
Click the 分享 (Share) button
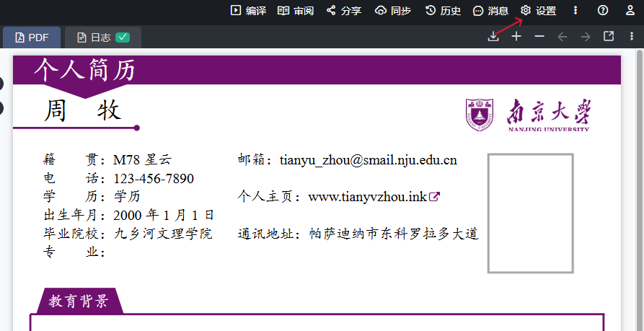tap(344, 10)
